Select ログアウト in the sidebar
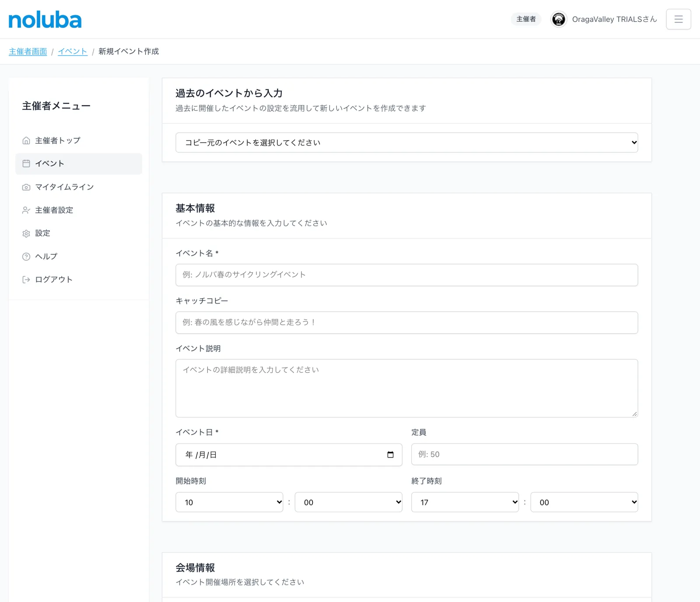Image resolution: width=700 pixels, height=602 pixels. pos(79,280)
